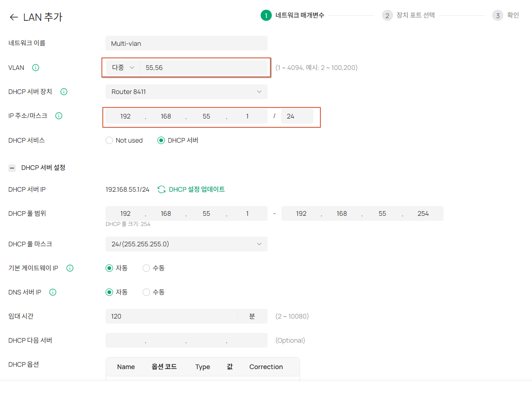
Task: Open the Router 8411 device dropdown
Action: [x=186, y=92]
